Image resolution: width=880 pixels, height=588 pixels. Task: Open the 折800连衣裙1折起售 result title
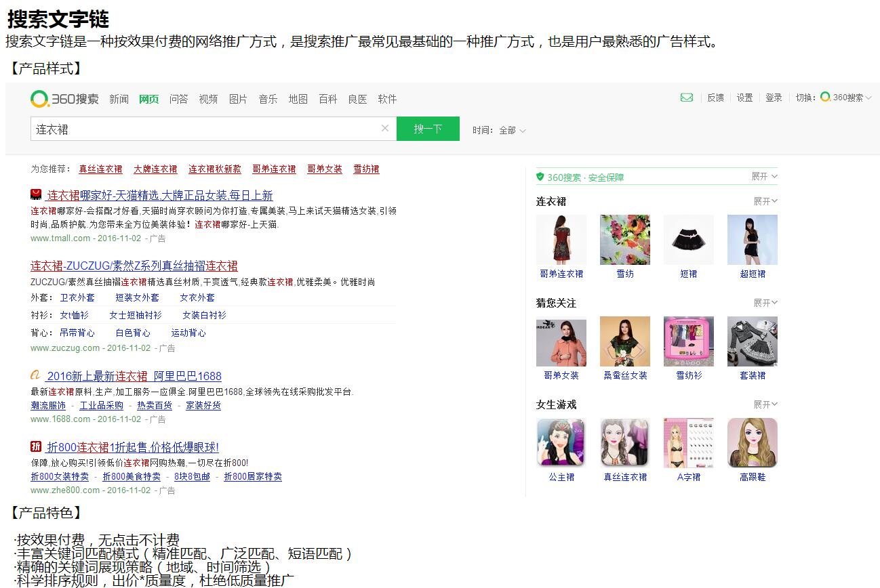[x=133, y=447]
